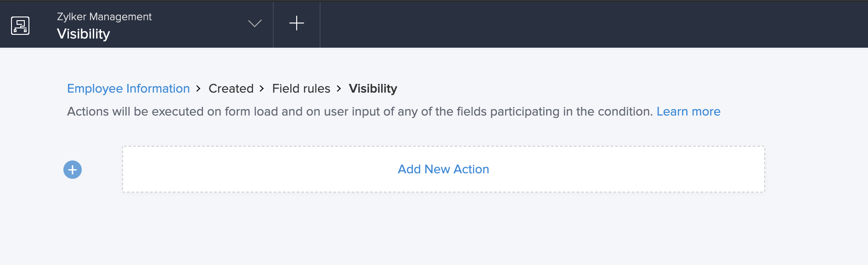The width and height of the screenshot is (868, 265).
Task: Click the arrow after Field rules breadcrumb
Action: [x=339, y=88]
